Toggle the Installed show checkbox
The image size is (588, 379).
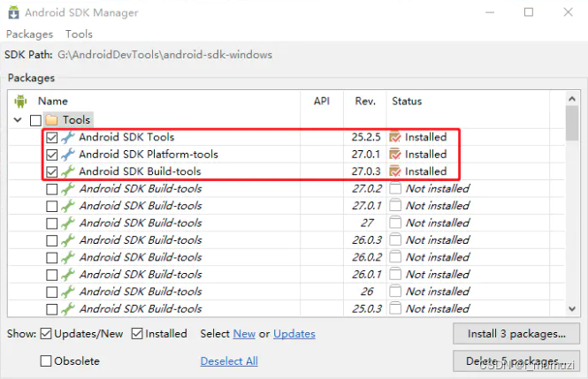(137, 334)
